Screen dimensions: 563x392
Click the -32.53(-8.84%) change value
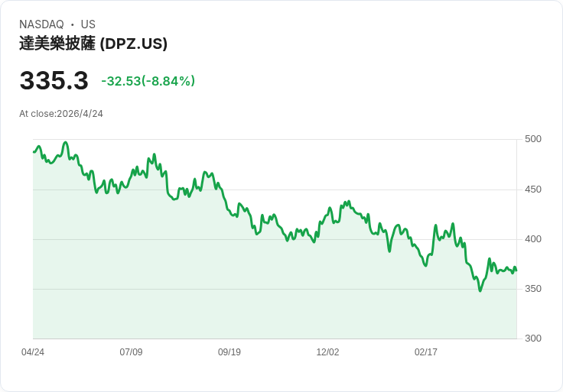point(148,81)
